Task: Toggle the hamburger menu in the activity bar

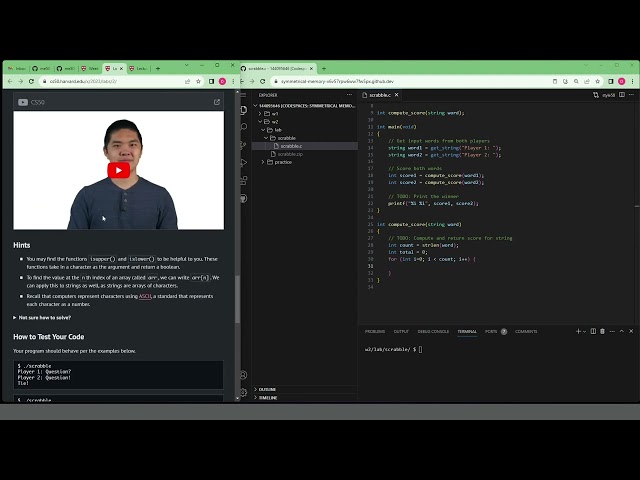Action: point(244,95)
